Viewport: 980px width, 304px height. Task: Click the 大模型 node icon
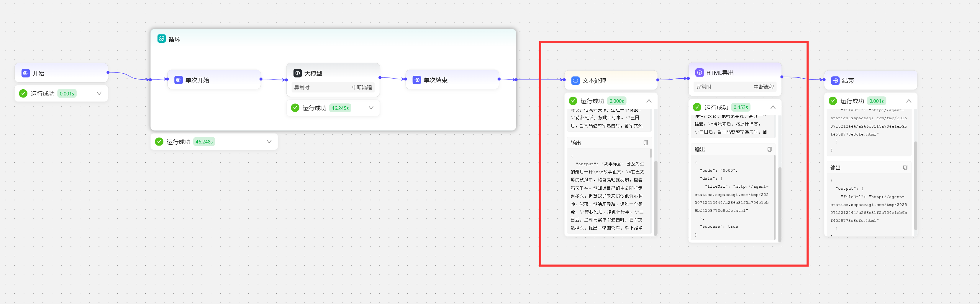(297, 73)
